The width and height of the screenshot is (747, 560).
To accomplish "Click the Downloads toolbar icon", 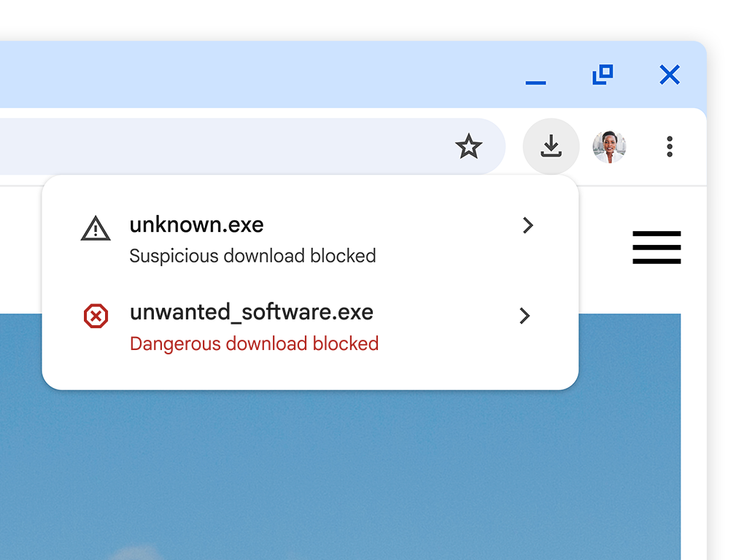I will coord(551,147).
